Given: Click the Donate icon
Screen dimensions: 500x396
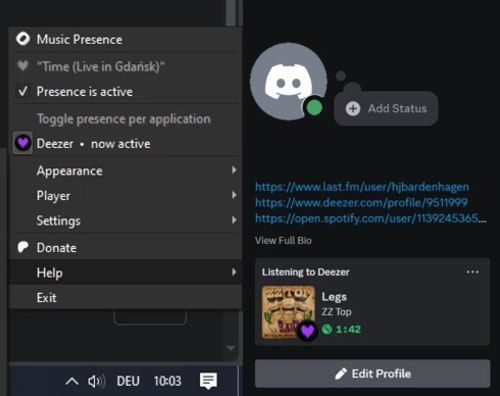Looking at the screenshot, I should point(23,247).
